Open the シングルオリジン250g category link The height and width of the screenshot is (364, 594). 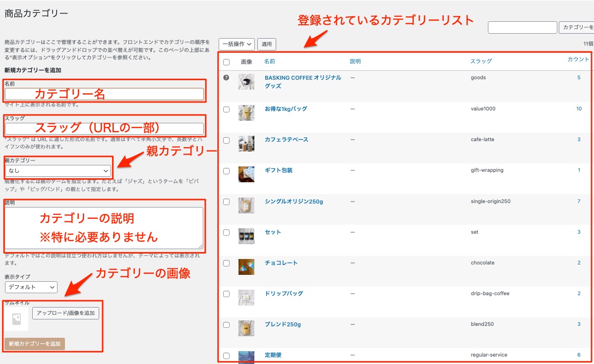tap(294, 202)
